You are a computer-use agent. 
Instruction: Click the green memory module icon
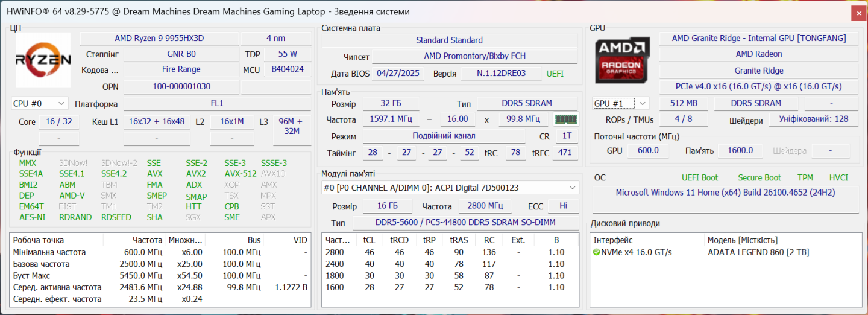click(x=565, y=119)
